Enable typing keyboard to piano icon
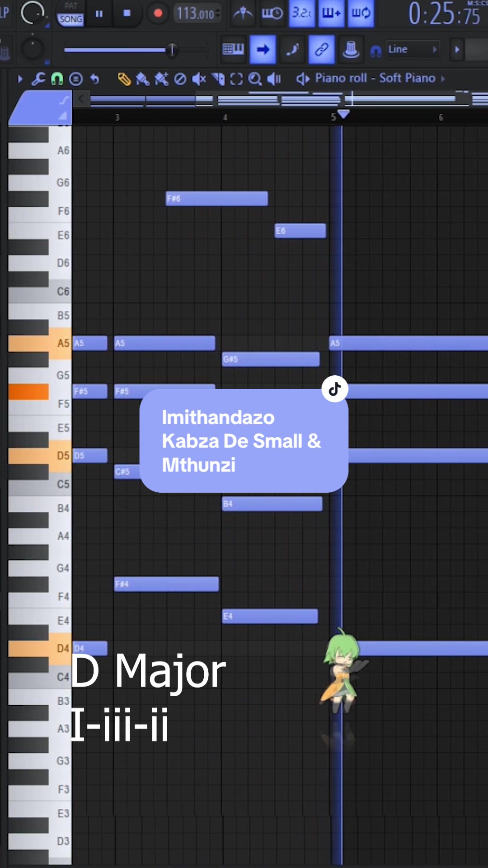 point(233,49)
